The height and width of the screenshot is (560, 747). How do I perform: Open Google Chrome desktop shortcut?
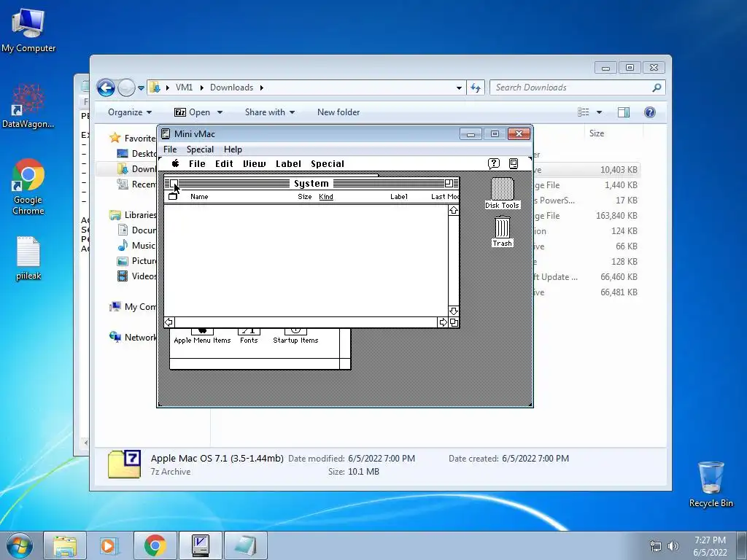[x=28, y=187]
